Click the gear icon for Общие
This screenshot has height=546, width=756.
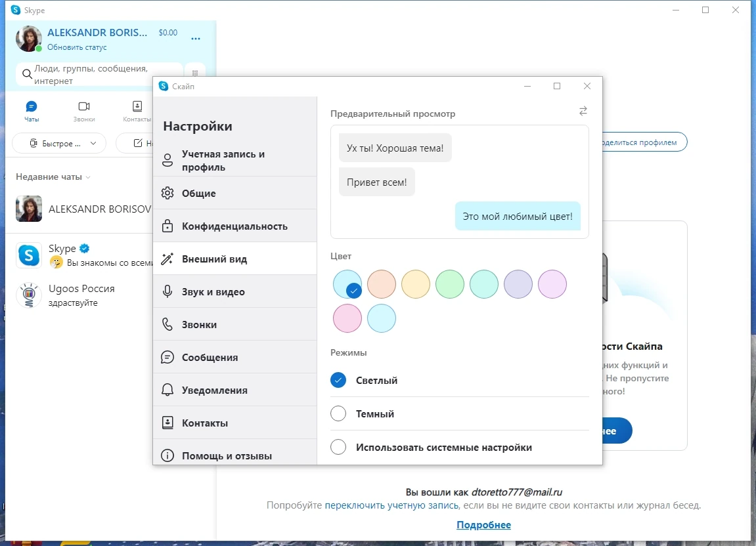[x=167, y=193]
